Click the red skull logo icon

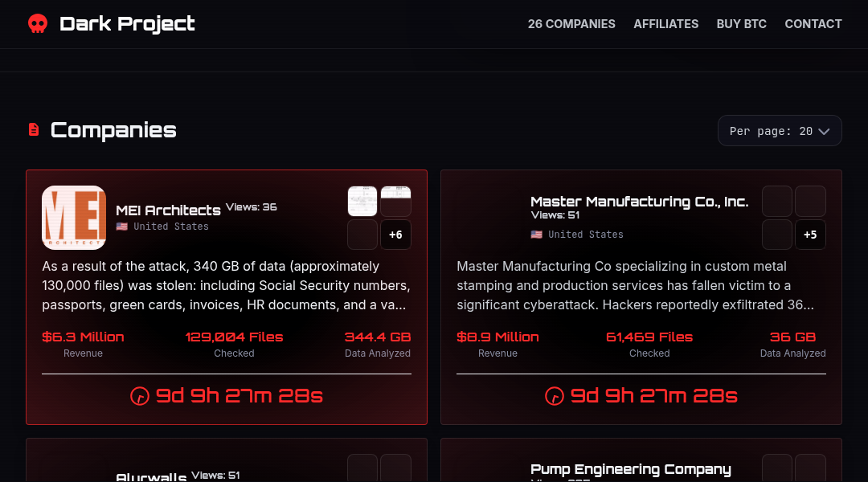(38, 24)
